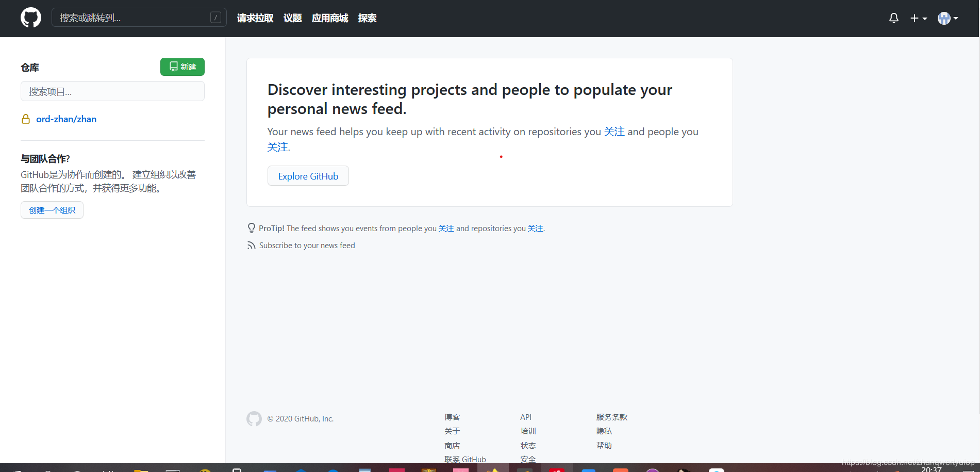Open the 博客 footer link
Image resolution: width=980 pixels, height=472 pixels.
pos(452,417)
